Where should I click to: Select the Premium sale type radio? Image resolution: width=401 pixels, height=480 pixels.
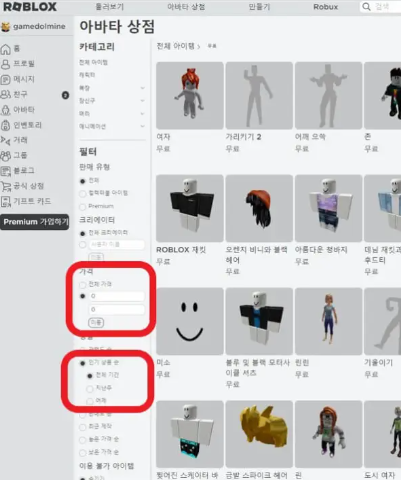tap(82, 207)
